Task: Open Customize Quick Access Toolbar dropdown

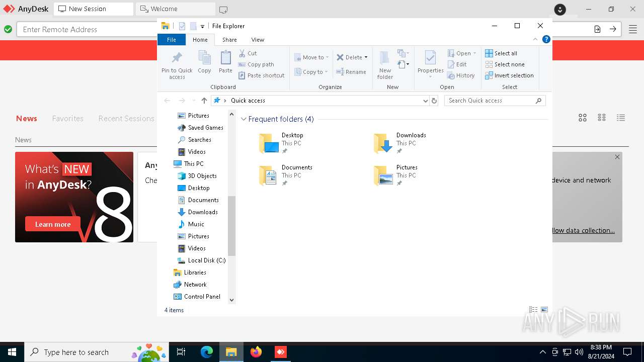Action: click(202, 26)
